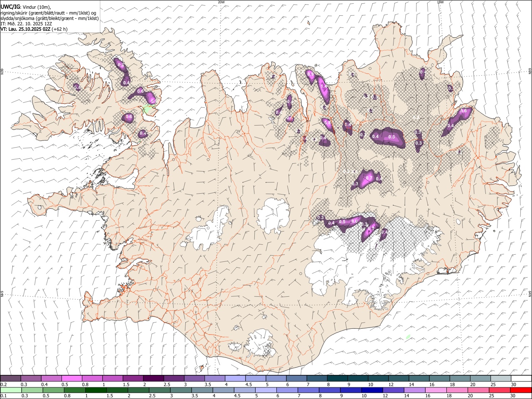
Task: Click the 0.1 label in the rain legend
Action: (4, 396)
